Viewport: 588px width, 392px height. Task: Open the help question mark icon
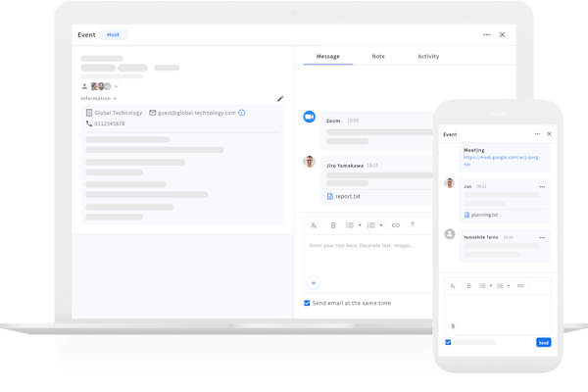[x=413, y=225]
